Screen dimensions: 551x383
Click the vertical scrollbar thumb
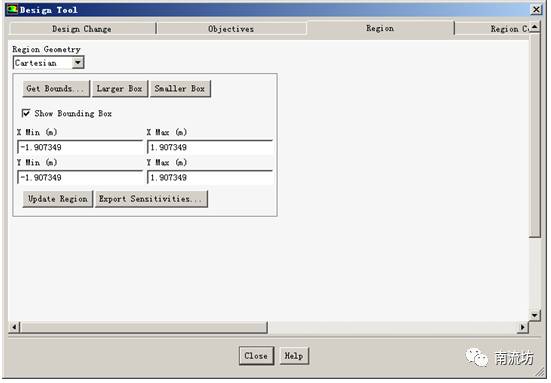(534, 136)
